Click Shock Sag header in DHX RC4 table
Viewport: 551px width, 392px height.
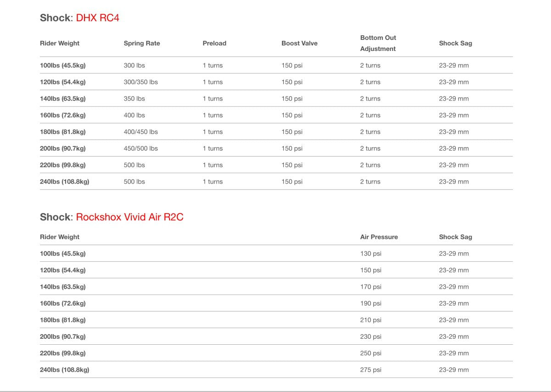(455, 43)
